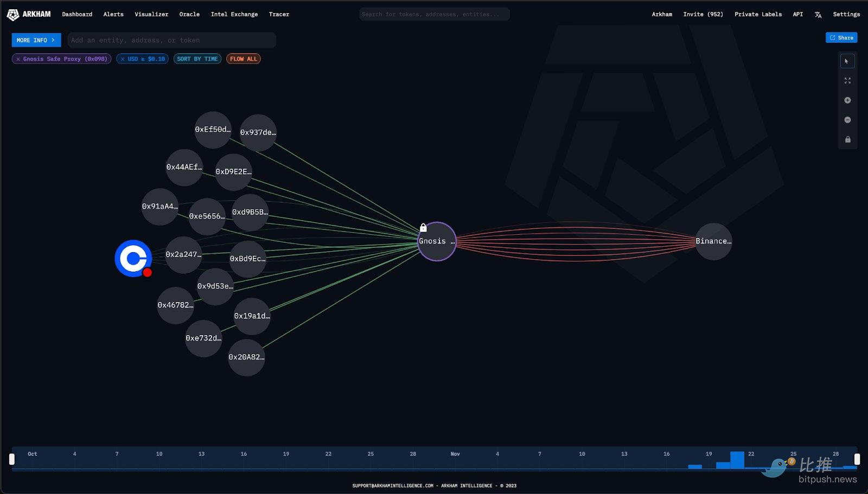Image resolution: width=868 pixels, height=494 pixels.
Task: Toggle SORT BY TIME option
Action: click(x=197, y=59)
